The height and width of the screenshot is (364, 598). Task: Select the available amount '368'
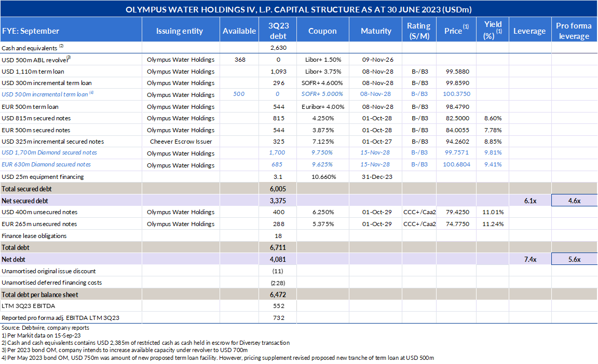pyautogui.click(x=240, y=60)
